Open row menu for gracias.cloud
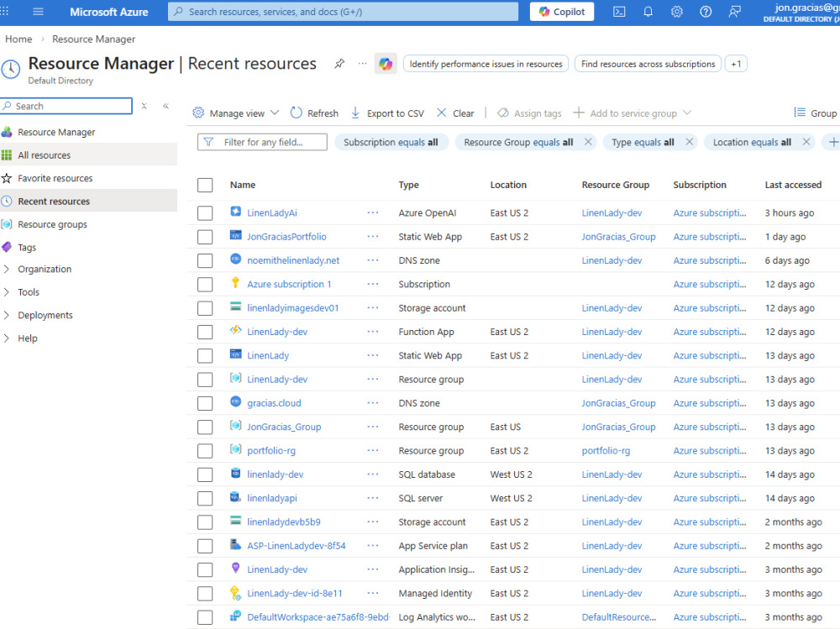This screenshot has width=840, height=629. pyautogui.click(x=373, y=403)
